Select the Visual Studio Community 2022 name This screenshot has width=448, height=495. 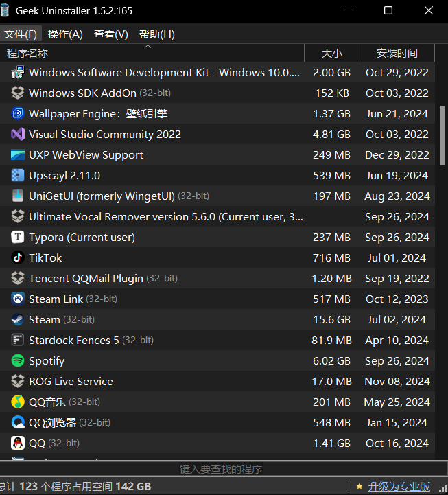105,134
